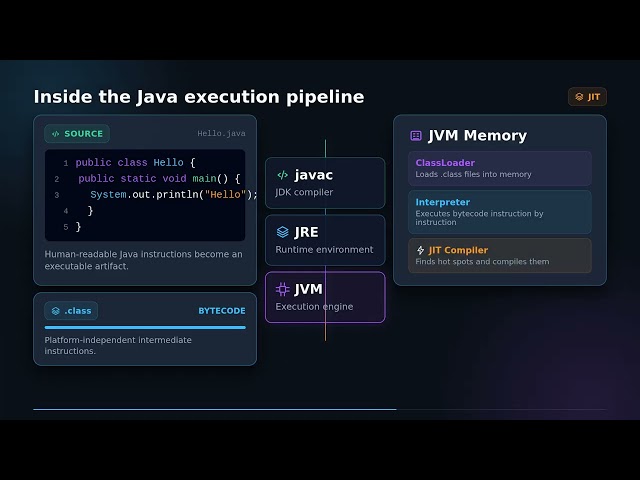Click 'Runtime environment' subtitle
This screenshot has height=480, width=640.
[x=324, y=249]
